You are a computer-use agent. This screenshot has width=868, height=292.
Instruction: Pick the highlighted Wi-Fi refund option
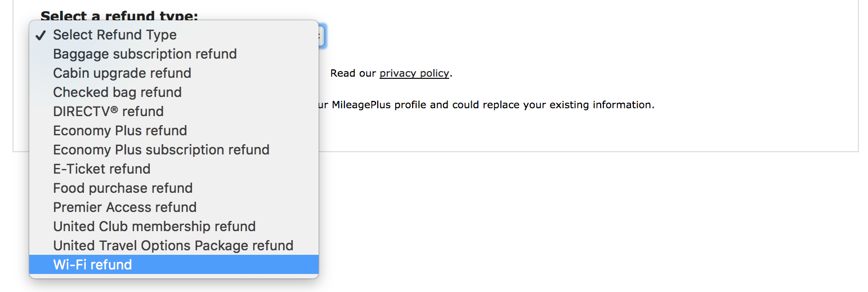pos(92,265)
